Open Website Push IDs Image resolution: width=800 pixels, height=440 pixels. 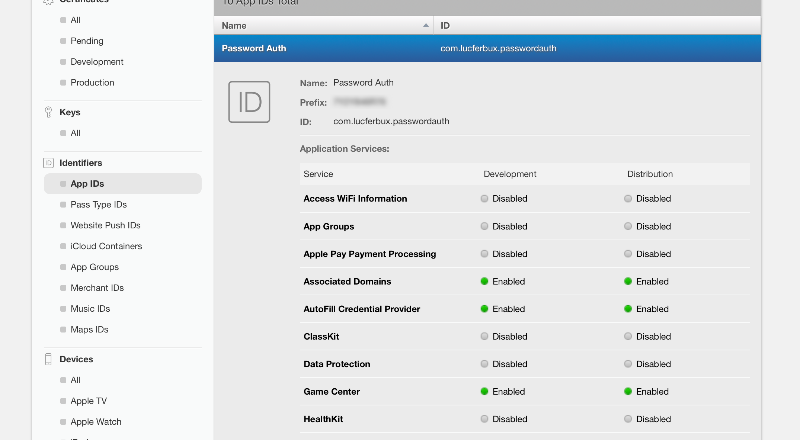105,225
